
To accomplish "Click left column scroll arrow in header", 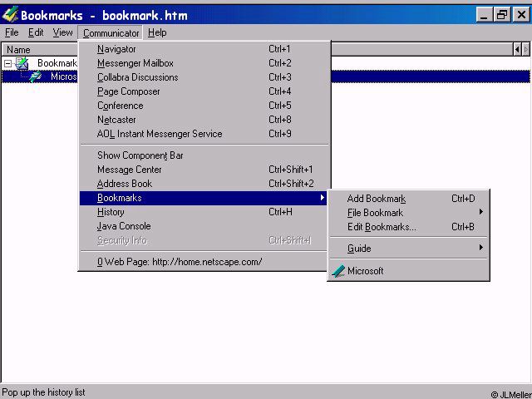I will pos(517,50).
